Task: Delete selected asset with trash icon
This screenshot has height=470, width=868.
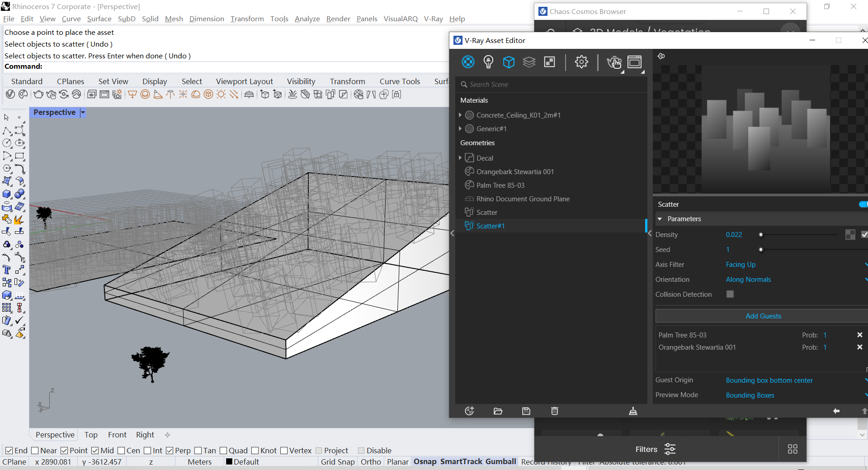Action: pos(555,411)
